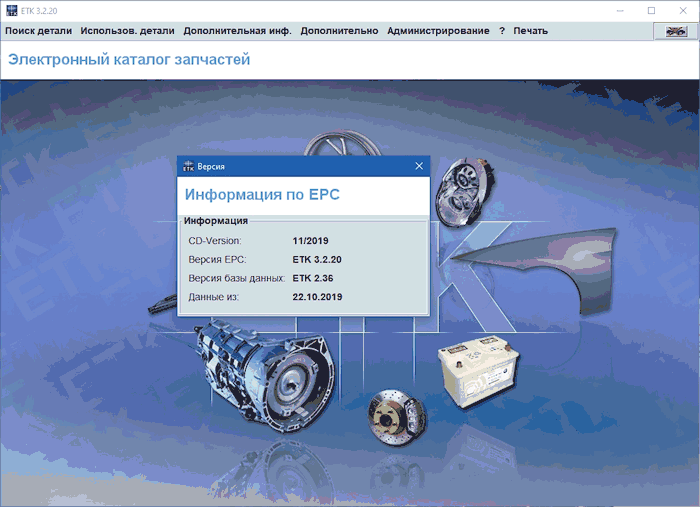Click the ETK app icon in the title bar
Image resolution: width=700 pixels, height=507 pixels.
[x=11, y=10]
